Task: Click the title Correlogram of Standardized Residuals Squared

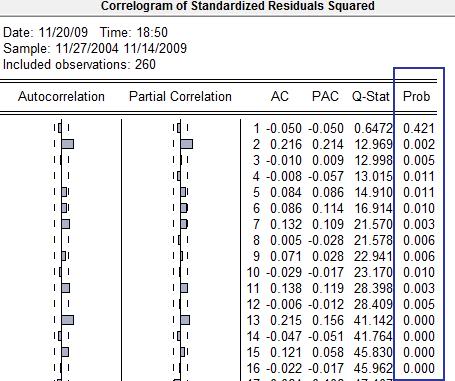Action: [238, 6]
